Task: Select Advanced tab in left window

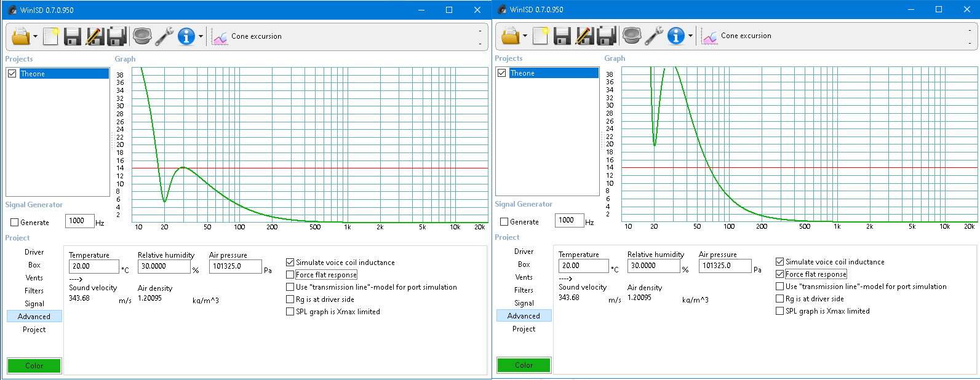Action: [34, 317]
